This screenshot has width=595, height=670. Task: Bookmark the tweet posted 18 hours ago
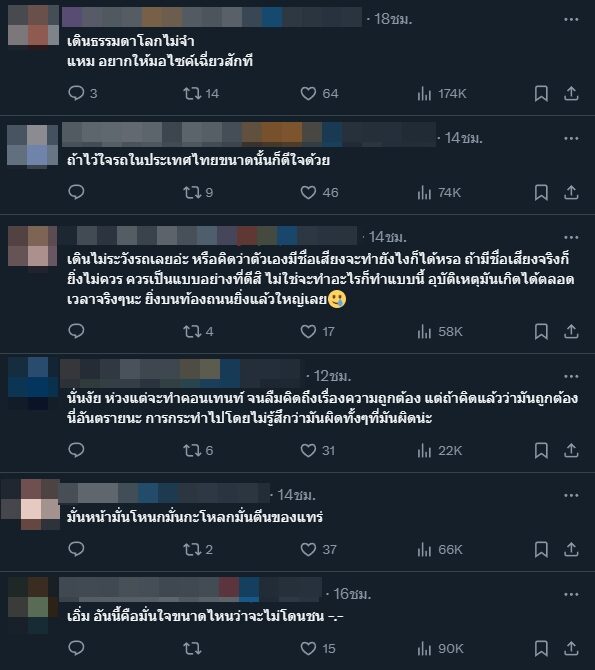coord(541,93)
